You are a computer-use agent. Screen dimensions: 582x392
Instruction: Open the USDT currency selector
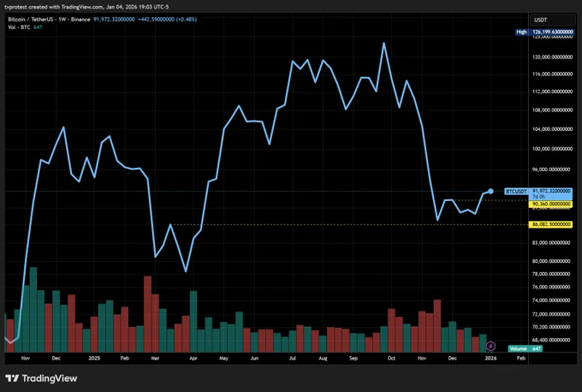click(x=552, y=20)
